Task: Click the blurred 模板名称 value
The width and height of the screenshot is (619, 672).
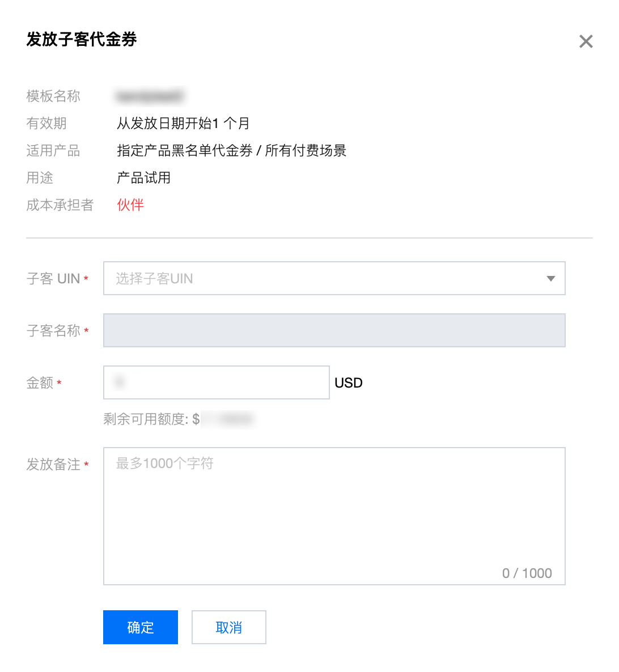Action: pyautogui.click(x=150, y=96)
